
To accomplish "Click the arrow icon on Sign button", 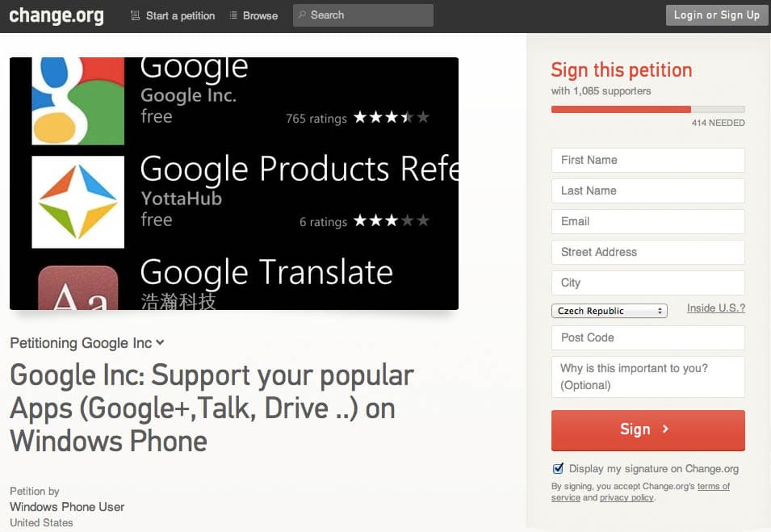I will [665, 429].
